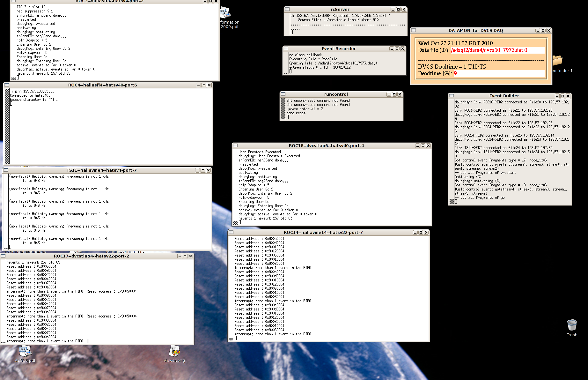Maximize the ROC17 terminal window
Image resolution: width=588 pixels, height=380 pixels.
(185, 256)
